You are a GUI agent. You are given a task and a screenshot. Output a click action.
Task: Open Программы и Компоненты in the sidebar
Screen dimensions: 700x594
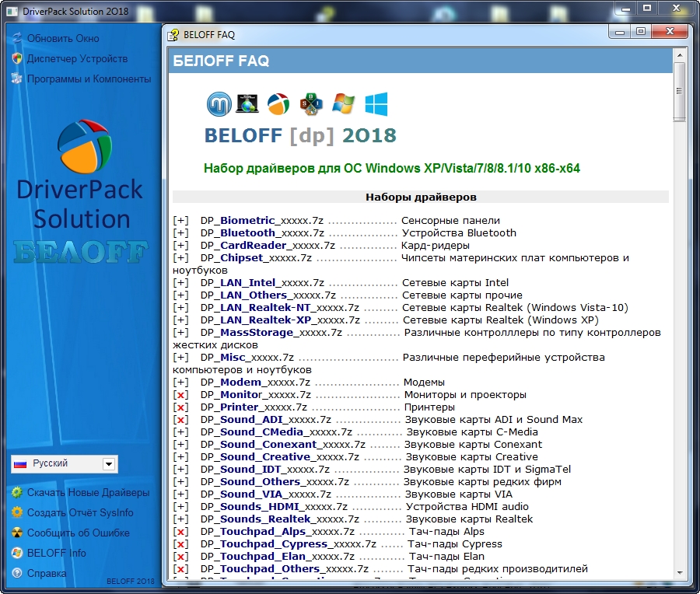89,79
